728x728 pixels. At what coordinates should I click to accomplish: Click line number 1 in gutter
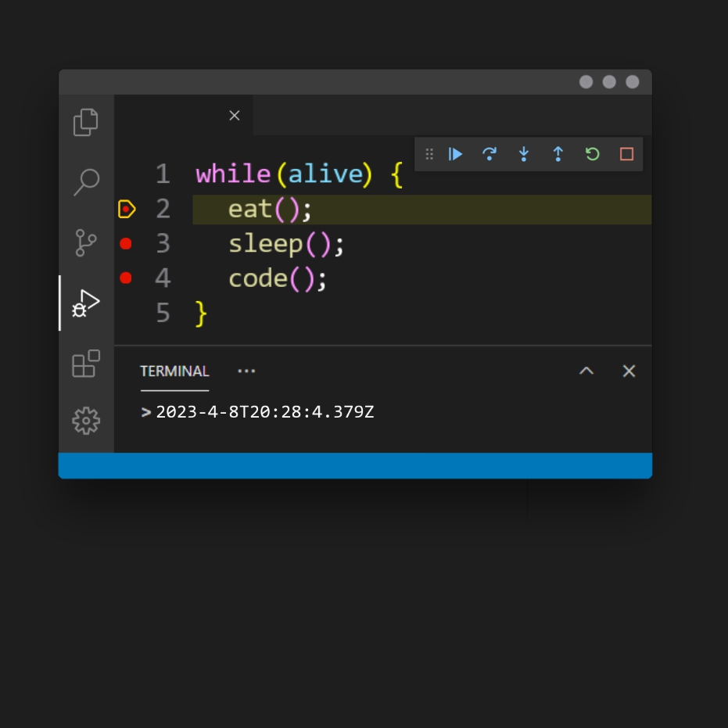(163, 174)
